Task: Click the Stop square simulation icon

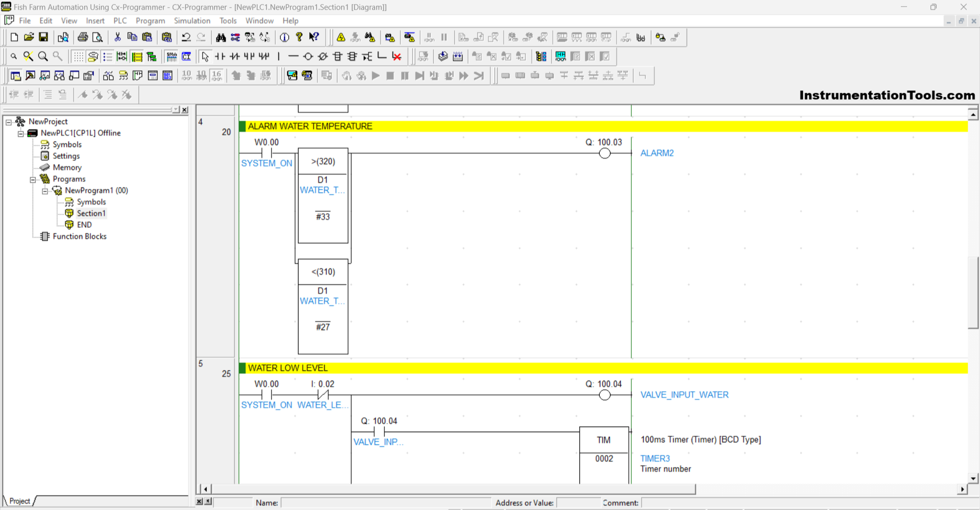Action: tap(390, 76)
